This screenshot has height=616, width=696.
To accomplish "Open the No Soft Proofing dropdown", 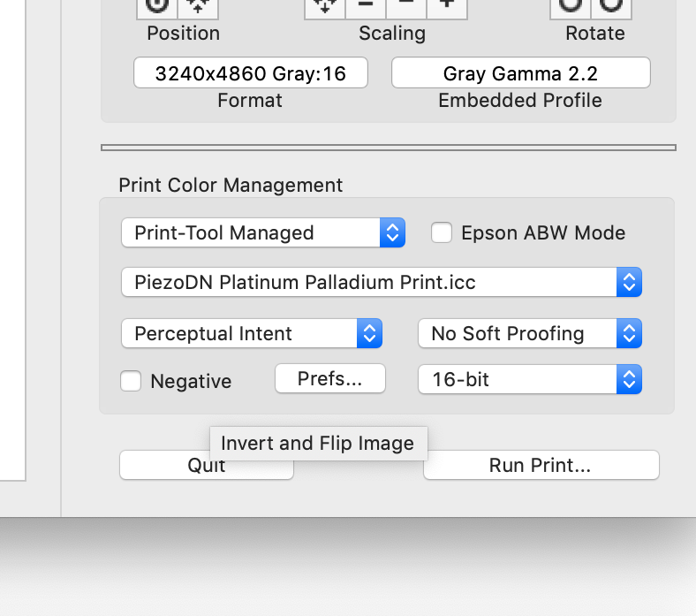I will [x=529, y=333].
